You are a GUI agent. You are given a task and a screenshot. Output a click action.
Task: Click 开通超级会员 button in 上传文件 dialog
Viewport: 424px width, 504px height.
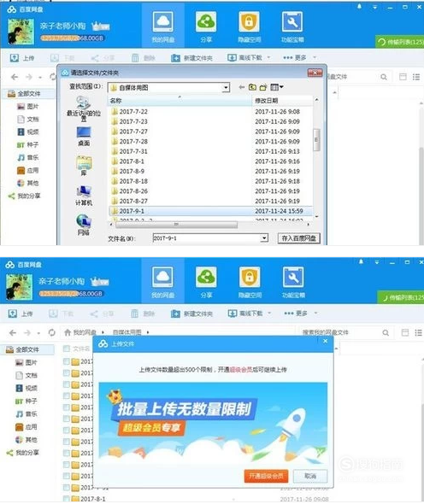click(x=266, y=476)
